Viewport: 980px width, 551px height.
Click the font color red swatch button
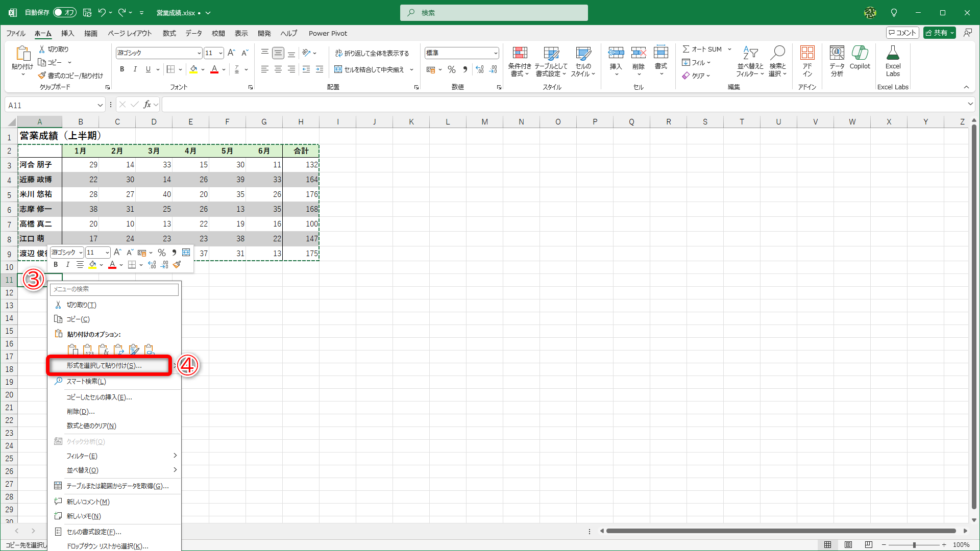[x=214, y=69]
